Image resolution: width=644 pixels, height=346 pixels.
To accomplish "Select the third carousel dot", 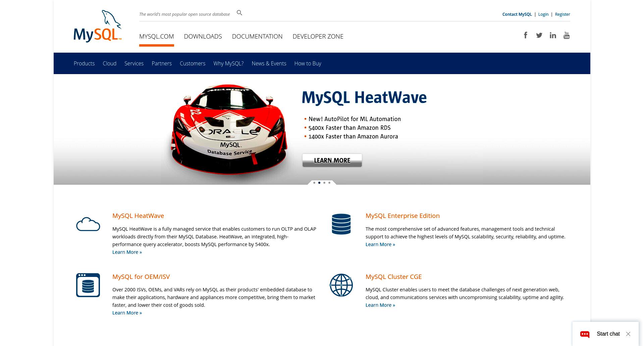I will 324,183.
